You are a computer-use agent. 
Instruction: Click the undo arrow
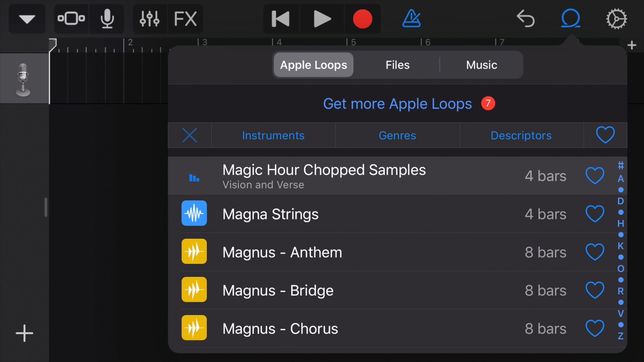tap(526, 19)
